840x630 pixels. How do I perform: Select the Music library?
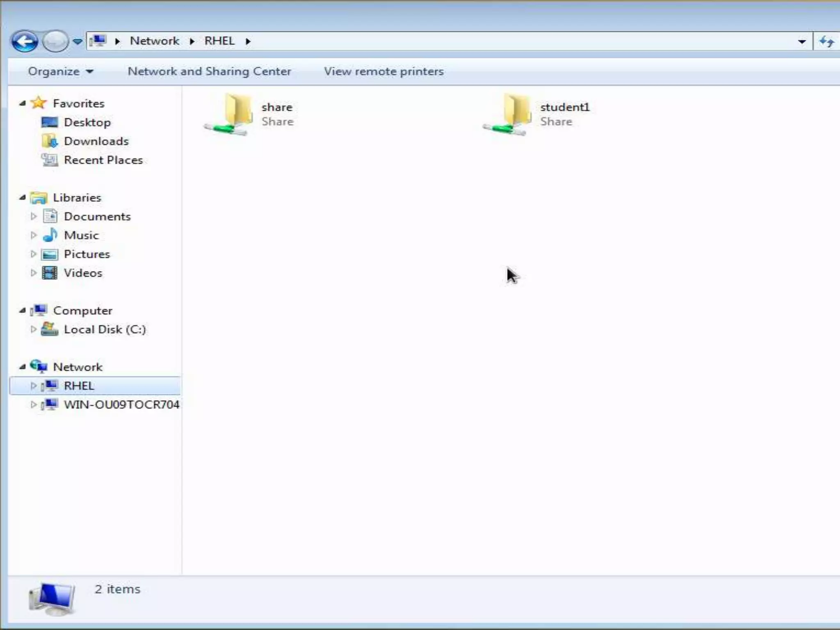click(81, 235)
